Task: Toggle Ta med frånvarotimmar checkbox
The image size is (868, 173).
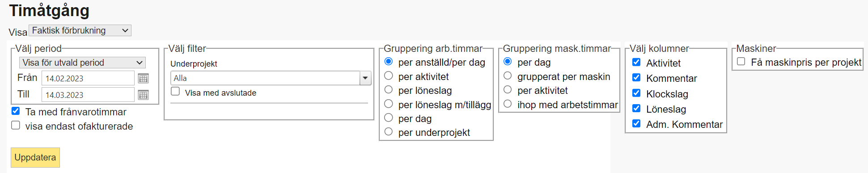Action: pyautogui.click(x=16, y=111)
